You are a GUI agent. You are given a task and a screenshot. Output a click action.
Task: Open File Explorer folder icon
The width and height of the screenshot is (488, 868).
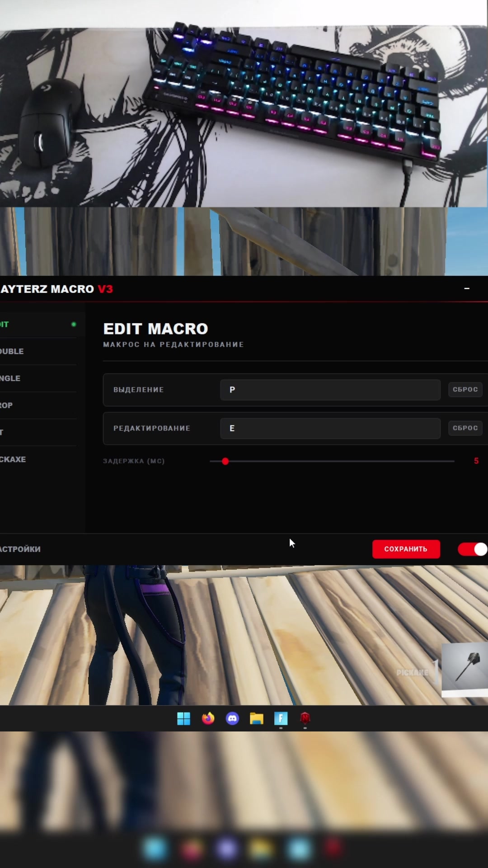point(257,718)
